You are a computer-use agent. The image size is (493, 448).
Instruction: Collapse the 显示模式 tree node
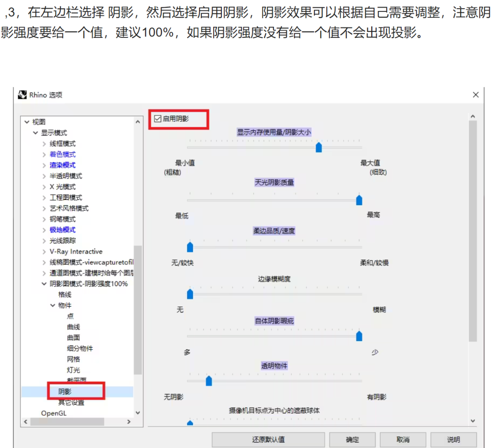(36, 133)
